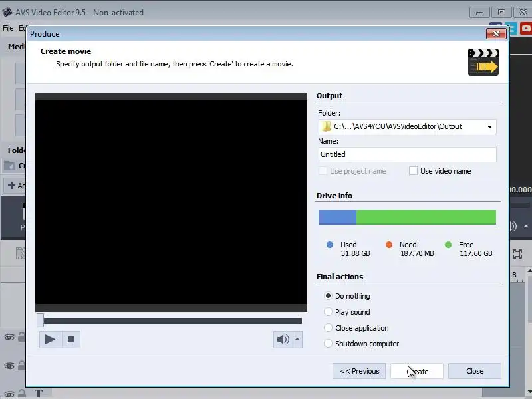The width and height of the screenshot is (532, 399).
Task: Click the 187.70 MB Need value
Action: pyautogui.click(x=417, y=253)
